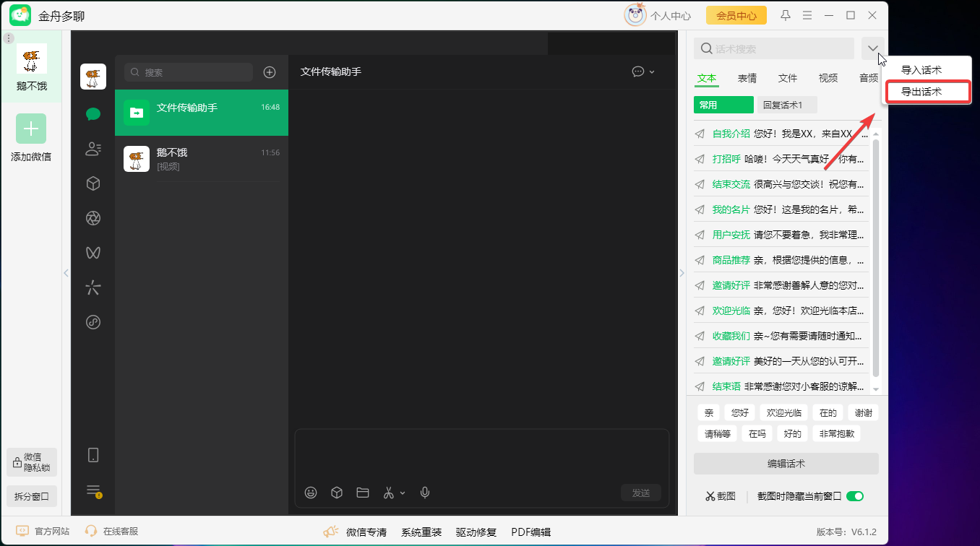This screenshot has height=546, width=980.
Task: Toggle hide current window when screenshotting
Action: (x=855, y=496)
